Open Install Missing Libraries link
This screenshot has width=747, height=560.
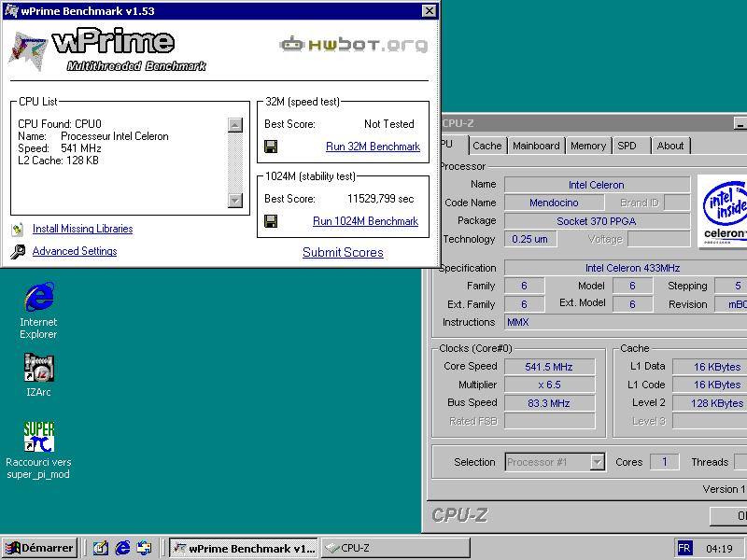point(82,229)
